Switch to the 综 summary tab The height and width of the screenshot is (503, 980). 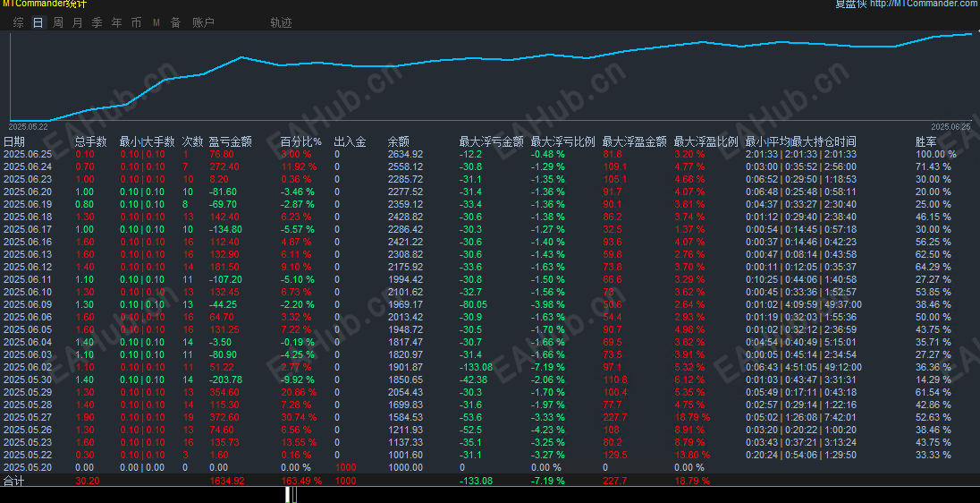coord(19,22)
